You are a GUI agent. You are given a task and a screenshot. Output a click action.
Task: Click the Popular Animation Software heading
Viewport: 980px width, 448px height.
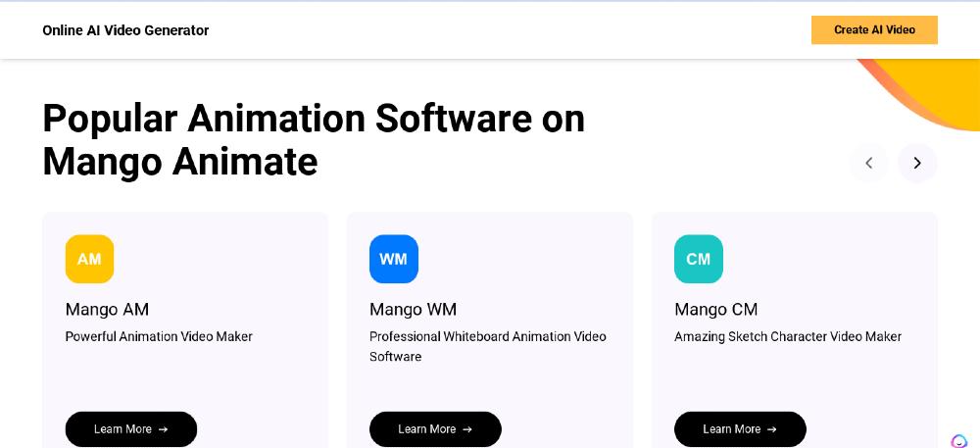pyautogui.click(x=314, y=139)
